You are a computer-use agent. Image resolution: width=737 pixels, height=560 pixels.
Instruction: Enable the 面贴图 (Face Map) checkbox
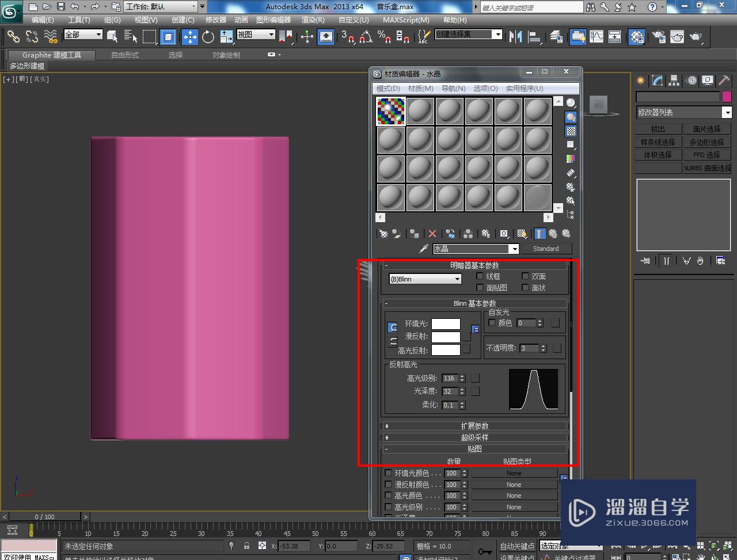pos(480,288)
